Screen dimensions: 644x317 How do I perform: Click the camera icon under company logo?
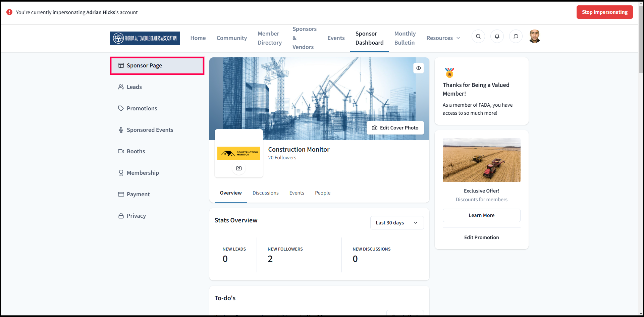[239, 168]
